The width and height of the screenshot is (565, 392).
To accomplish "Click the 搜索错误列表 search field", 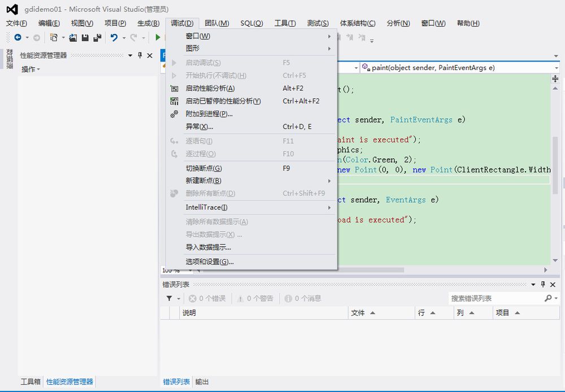I will (497, 298).
